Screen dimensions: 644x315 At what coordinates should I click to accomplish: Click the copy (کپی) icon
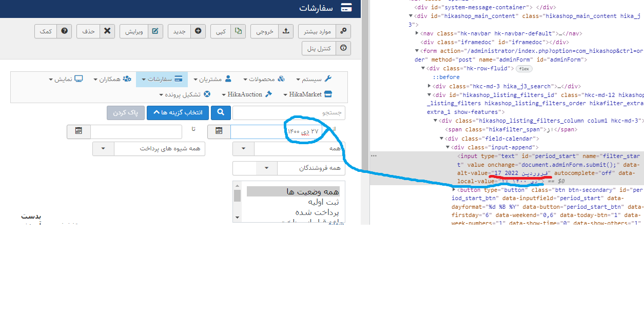point(238,31)
